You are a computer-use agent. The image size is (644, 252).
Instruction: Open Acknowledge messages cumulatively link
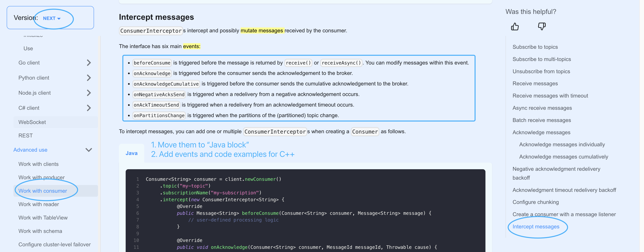[x=563, y=157]
